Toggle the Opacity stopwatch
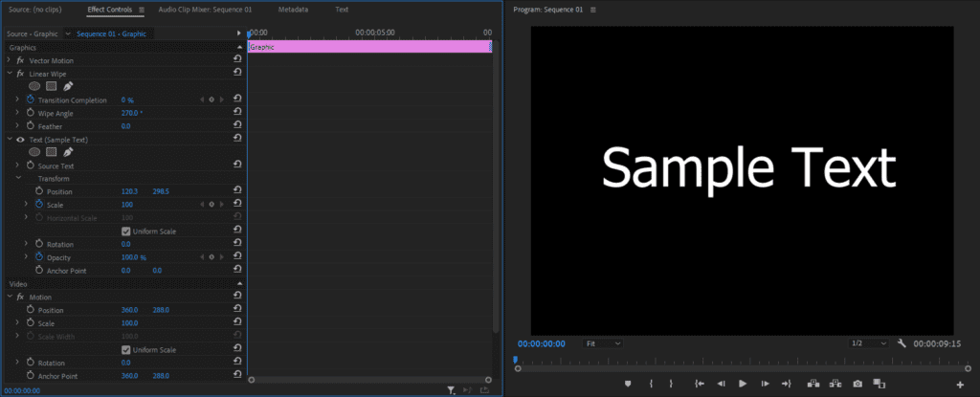980x397 pixels. (38, 257)
